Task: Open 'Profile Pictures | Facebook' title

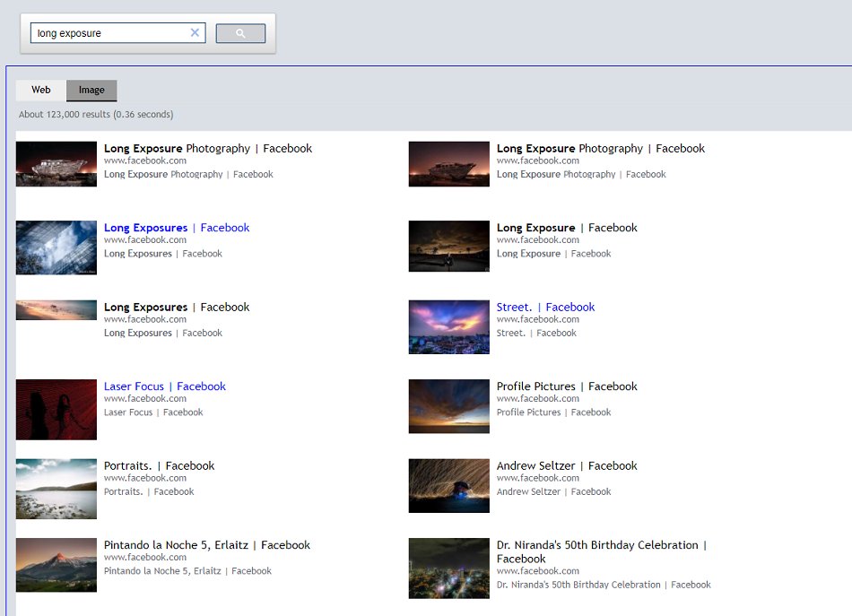Action: 567,386
